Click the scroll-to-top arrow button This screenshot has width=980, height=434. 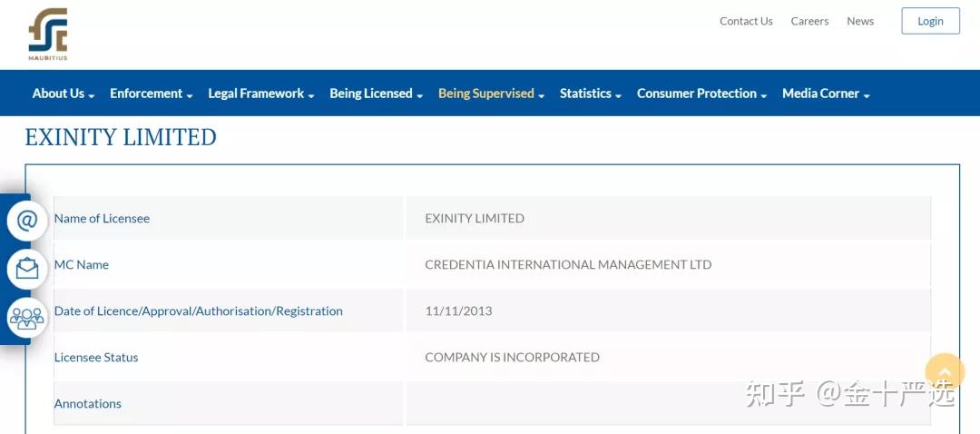coord(945,373)
